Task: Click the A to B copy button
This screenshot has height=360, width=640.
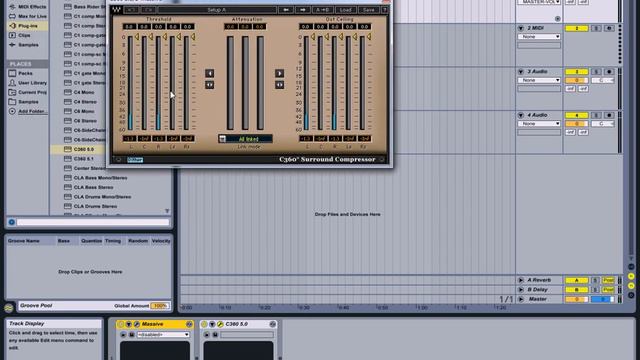Action: point(322,9)
